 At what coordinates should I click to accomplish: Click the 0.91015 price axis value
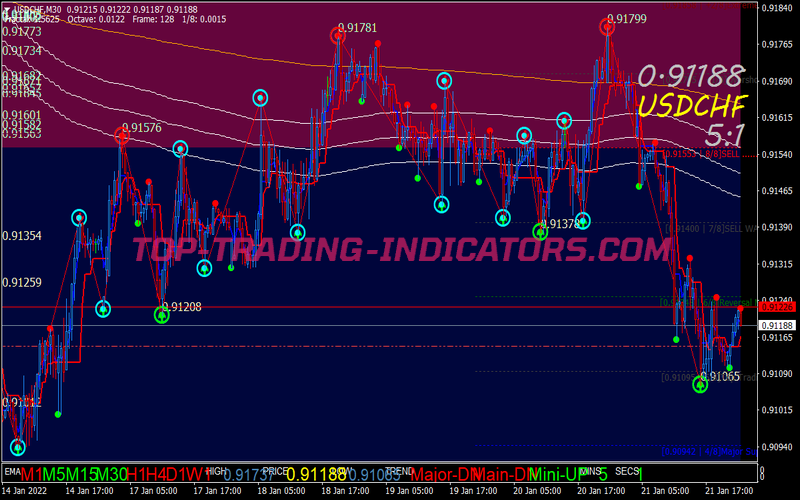[777, 410]
